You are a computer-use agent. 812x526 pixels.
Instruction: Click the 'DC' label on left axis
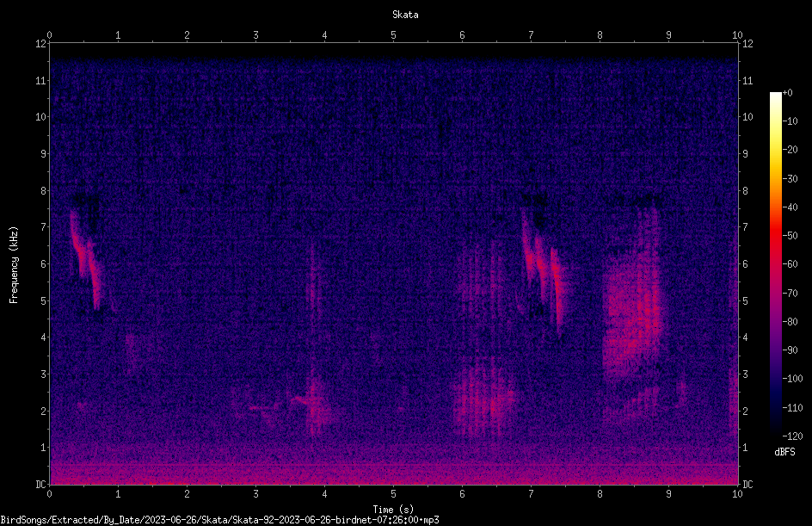(x=40, y=484)
